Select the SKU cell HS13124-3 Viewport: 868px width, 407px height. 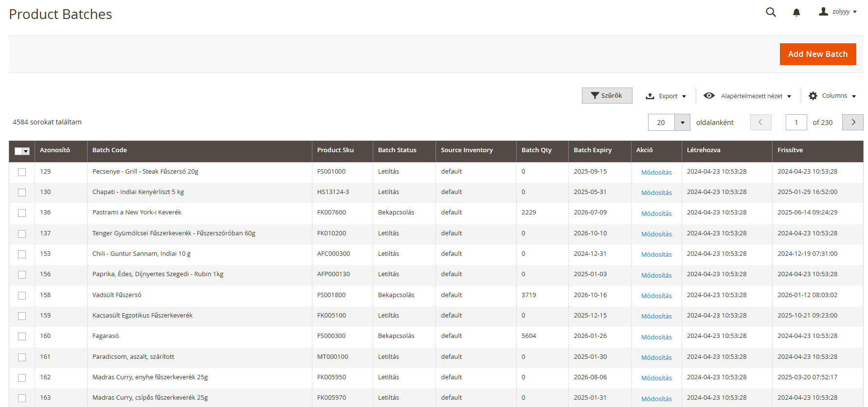pyautogui.click(x=333, y=192)
